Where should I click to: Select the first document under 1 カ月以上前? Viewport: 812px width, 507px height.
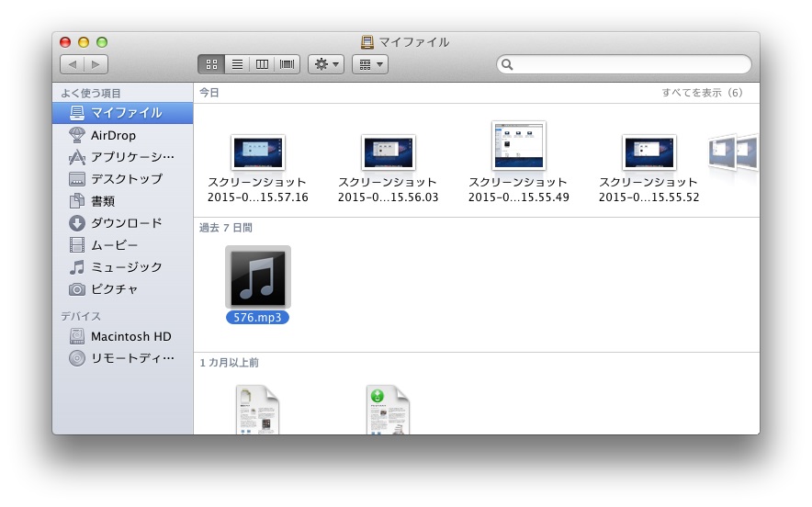point(257,410)
